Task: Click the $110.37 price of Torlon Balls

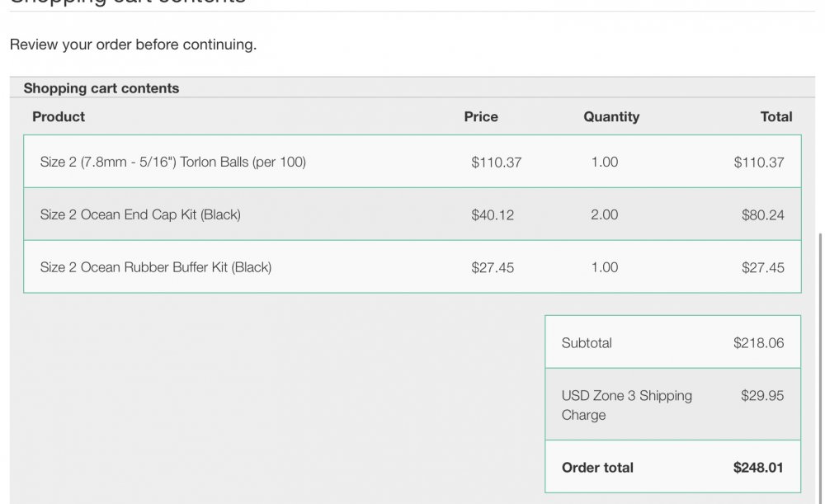Action: click(x=496, y=163)
